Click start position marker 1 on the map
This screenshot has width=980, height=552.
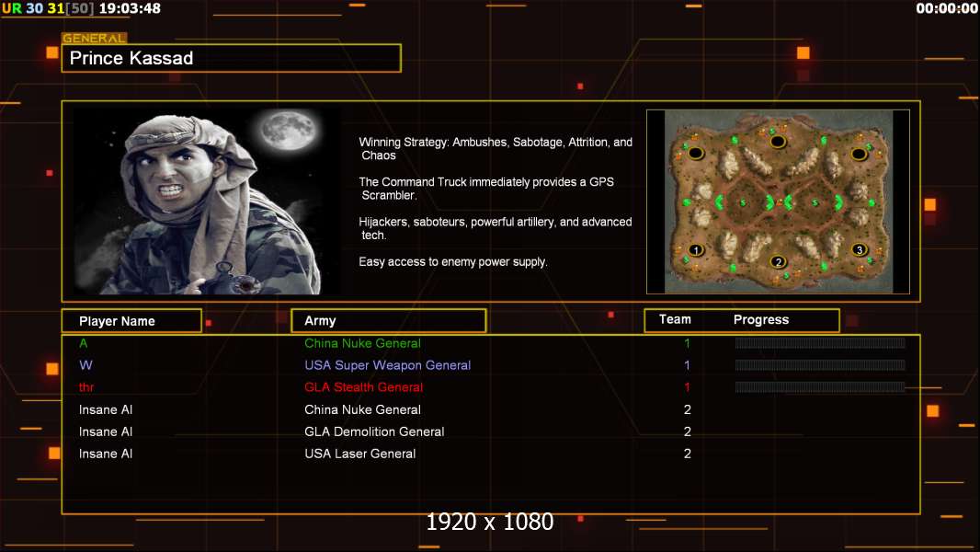coord(696,250)
